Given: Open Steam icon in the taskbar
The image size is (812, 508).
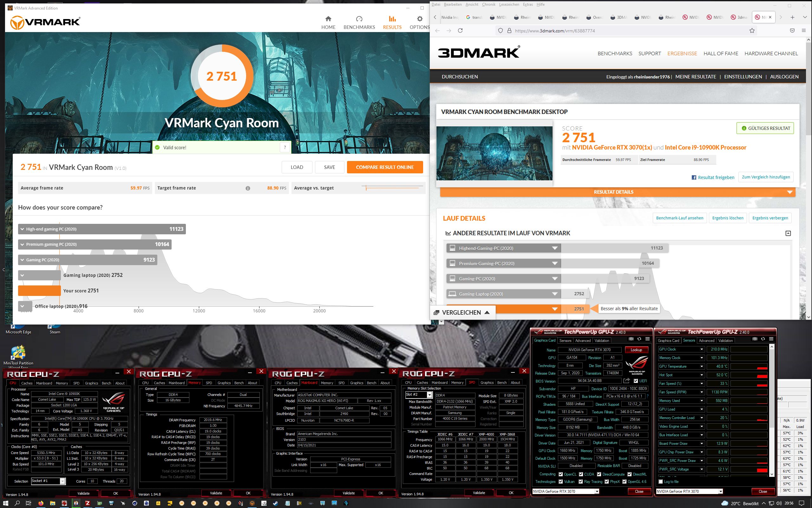Looking at the screenshot, I should (x=275, y=503).
